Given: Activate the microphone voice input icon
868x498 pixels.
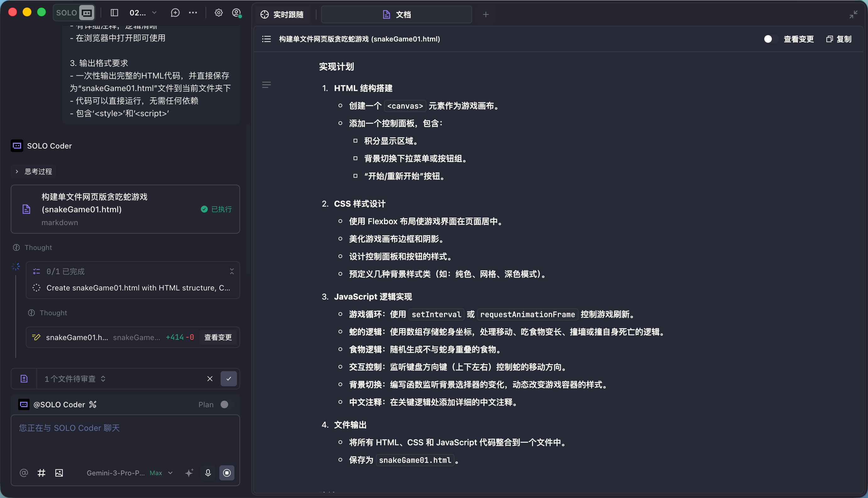Looking at the screenshot, I should (208, 473).
